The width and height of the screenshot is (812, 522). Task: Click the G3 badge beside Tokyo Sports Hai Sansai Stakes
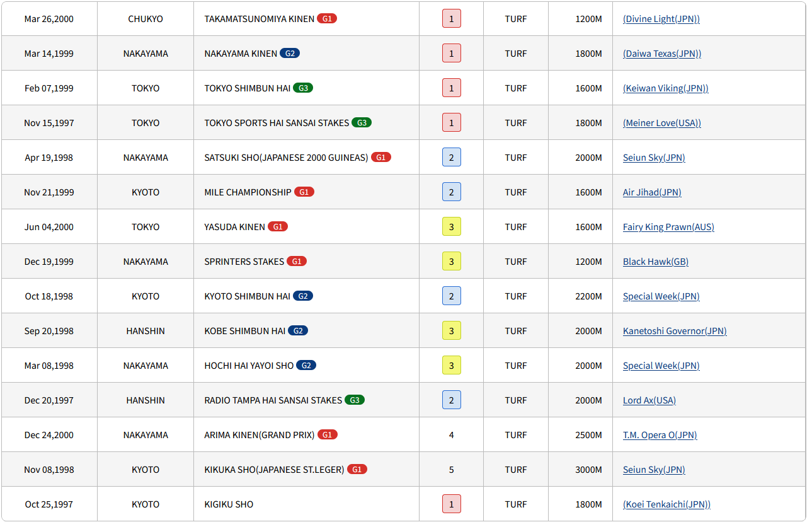click(x=362, y=123)
